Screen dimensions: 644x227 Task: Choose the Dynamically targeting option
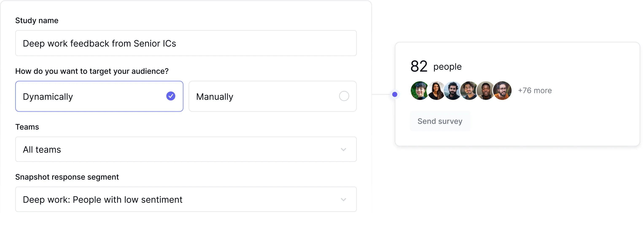point(99,96)
